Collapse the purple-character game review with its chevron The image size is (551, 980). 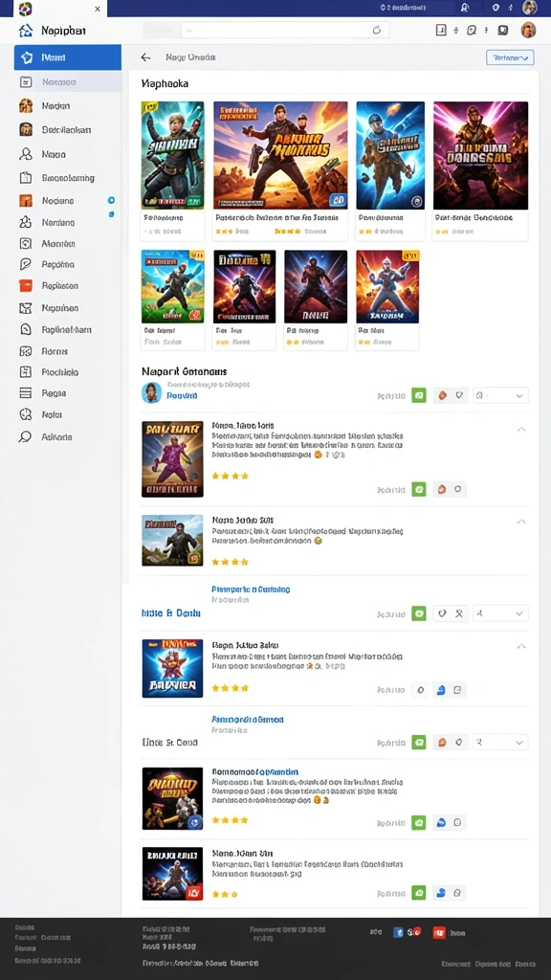(521, 430)
